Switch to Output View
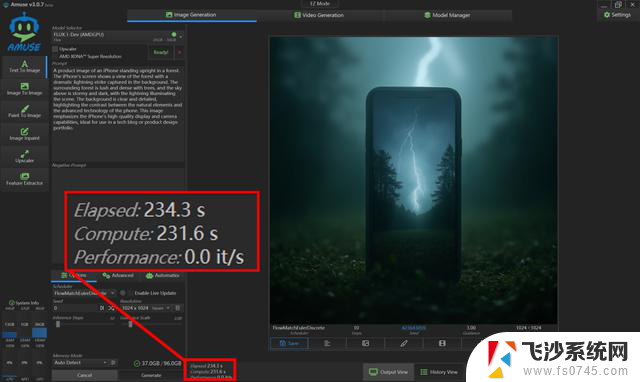This screenshot has height=382, width=640. 388,372
